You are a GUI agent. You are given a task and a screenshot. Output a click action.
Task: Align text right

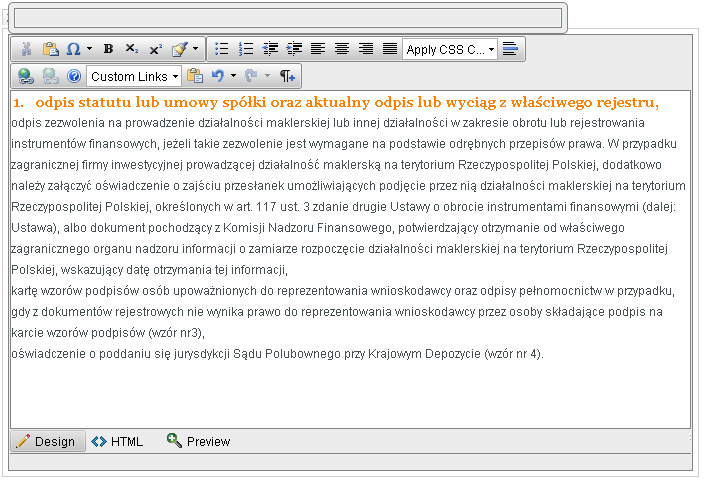click(366, 49)
